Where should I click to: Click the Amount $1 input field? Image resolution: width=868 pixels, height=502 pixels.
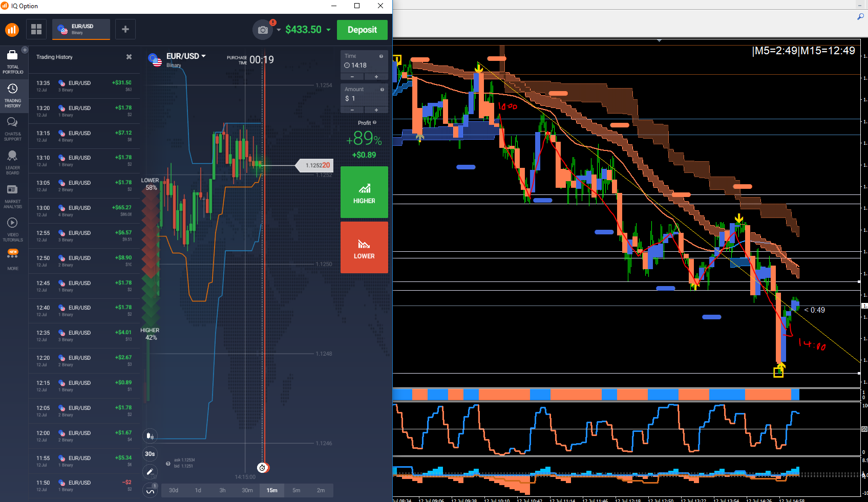(364, 95)
